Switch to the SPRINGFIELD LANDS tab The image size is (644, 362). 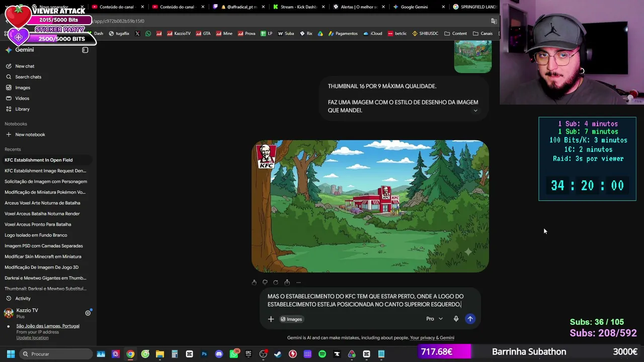click(474, 7)
